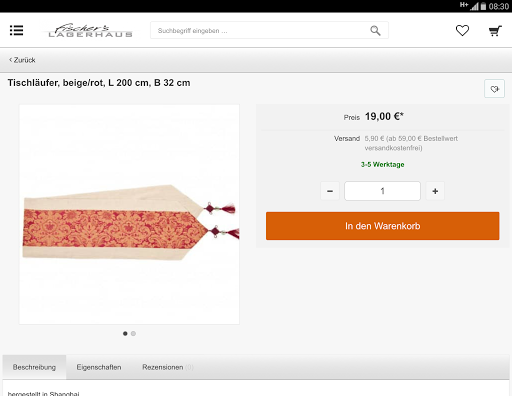Switch to the Eigenschaften tab
Viewport: 512px width, 396px height.
pos(99,367)
